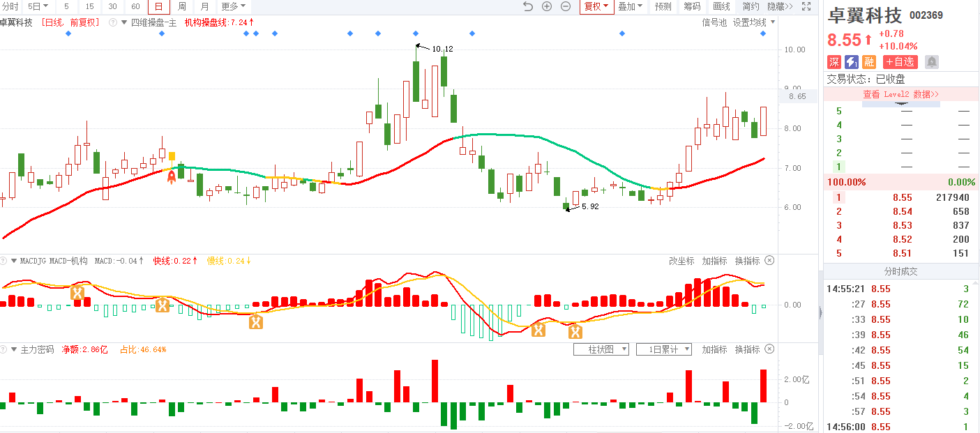This screenshot has height=433, width=980.
Task: Zoom in chart with the plus icon
Action: 547,6
